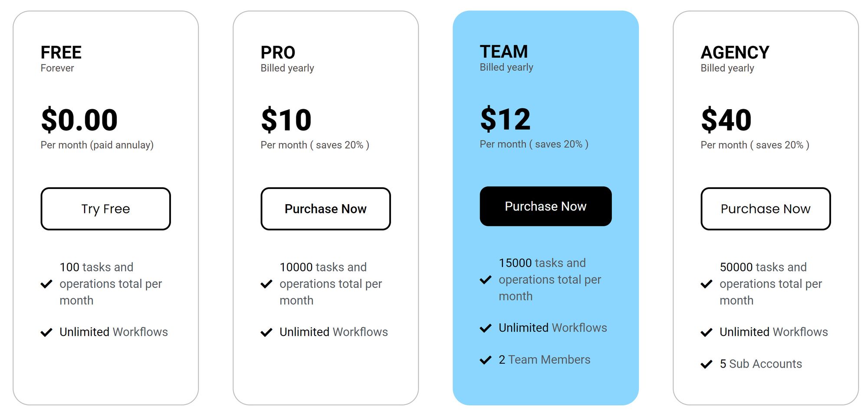The height and width of the screenshot is (414, 868).
Task: Click the FREE plan heading
Action: (x=61, y=52)
